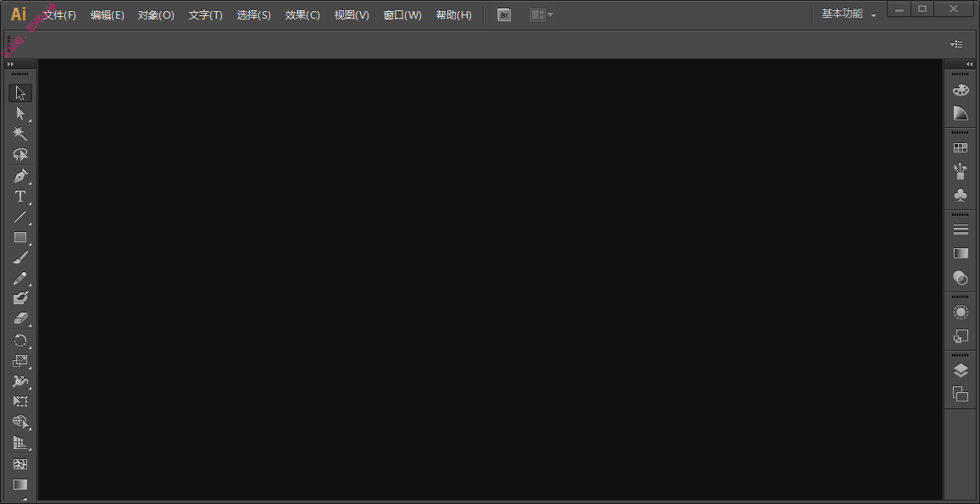
Task: Open the 编辑(E) menu
Action: pyautogui.click(x=108, y=15)
